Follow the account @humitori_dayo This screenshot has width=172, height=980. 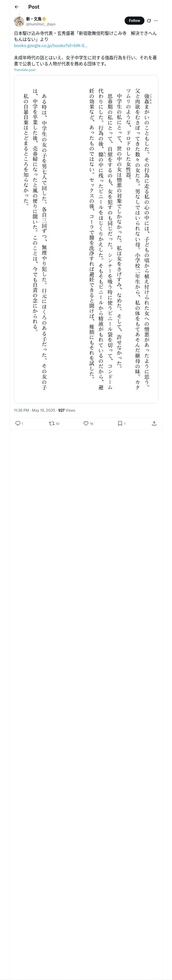tap(134, 21)
